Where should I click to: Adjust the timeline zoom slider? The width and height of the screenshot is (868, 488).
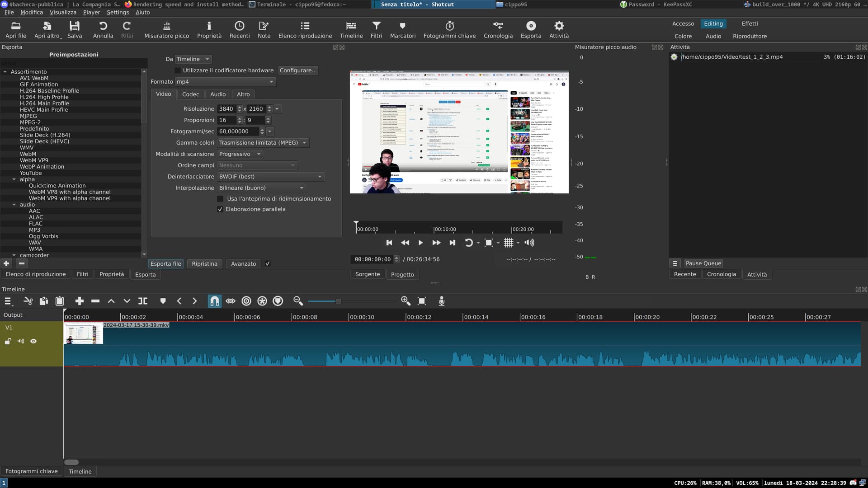(338, 300)
